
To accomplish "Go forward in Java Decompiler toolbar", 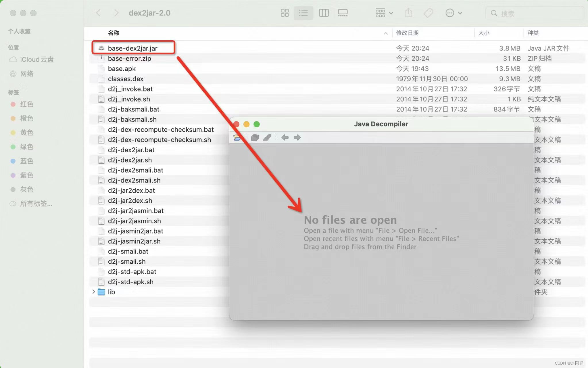I will click(297, 137).
